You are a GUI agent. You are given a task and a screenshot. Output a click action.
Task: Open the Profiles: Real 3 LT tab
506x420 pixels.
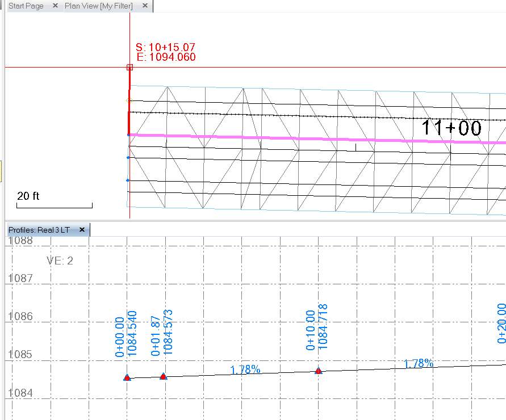tap(40, 230)
